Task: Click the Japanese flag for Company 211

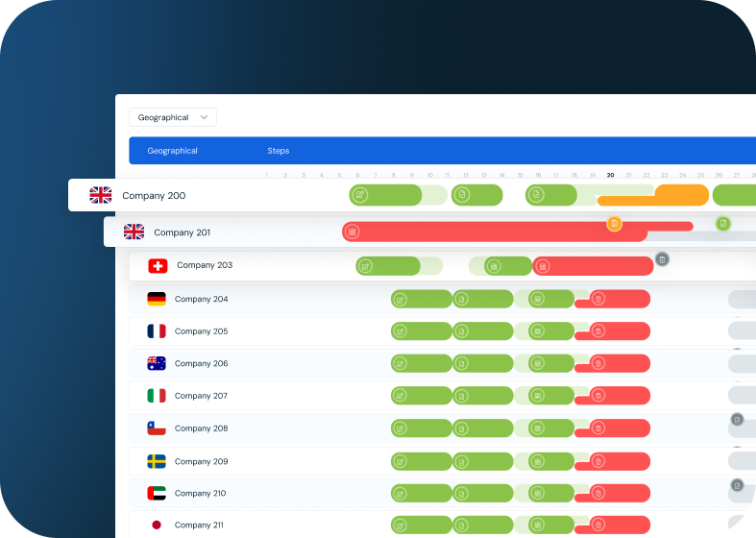Action: [x=157, y=525]
